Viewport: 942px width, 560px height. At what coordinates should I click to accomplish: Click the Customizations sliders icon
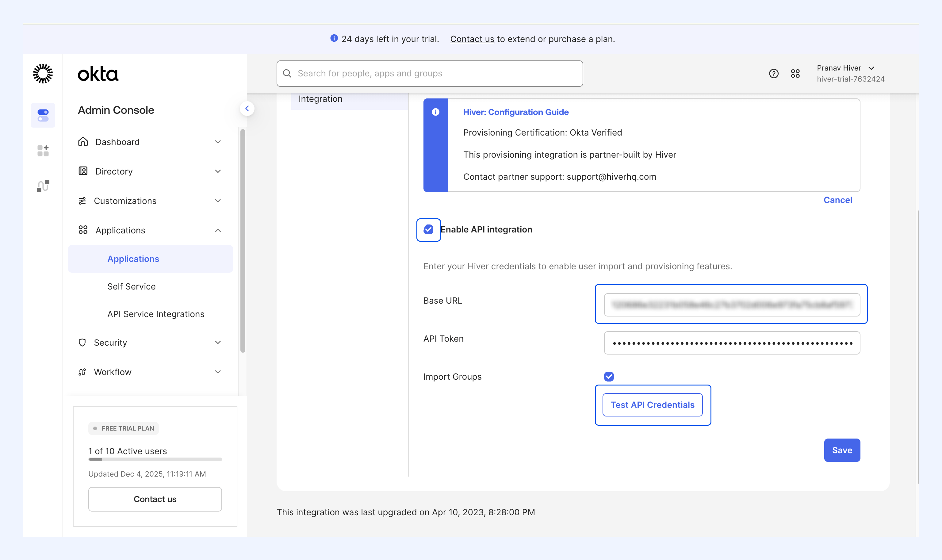tap(82, 201)
